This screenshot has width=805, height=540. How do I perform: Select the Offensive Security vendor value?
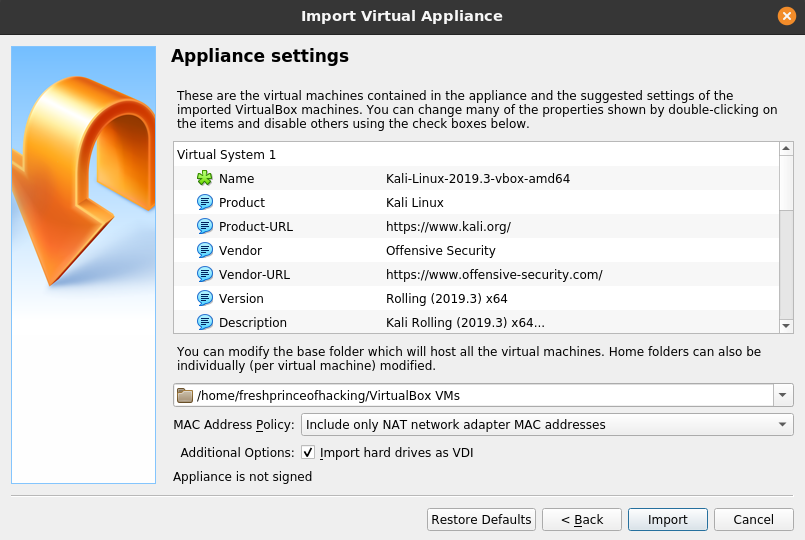pyautogui.click(x=440, y=250)
